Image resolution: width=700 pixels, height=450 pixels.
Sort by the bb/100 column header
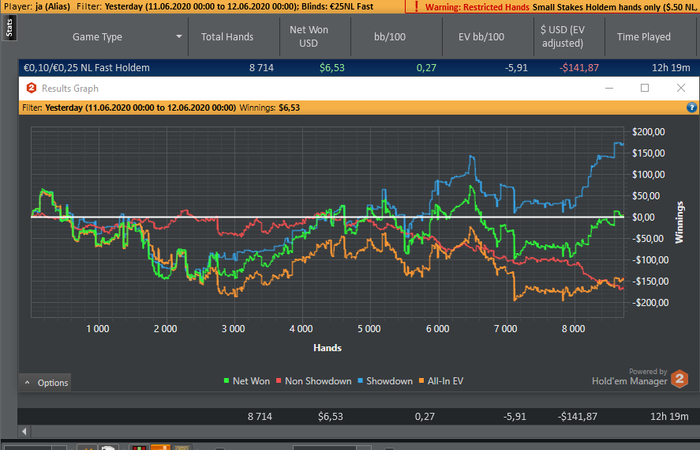[x=390, y=37]
